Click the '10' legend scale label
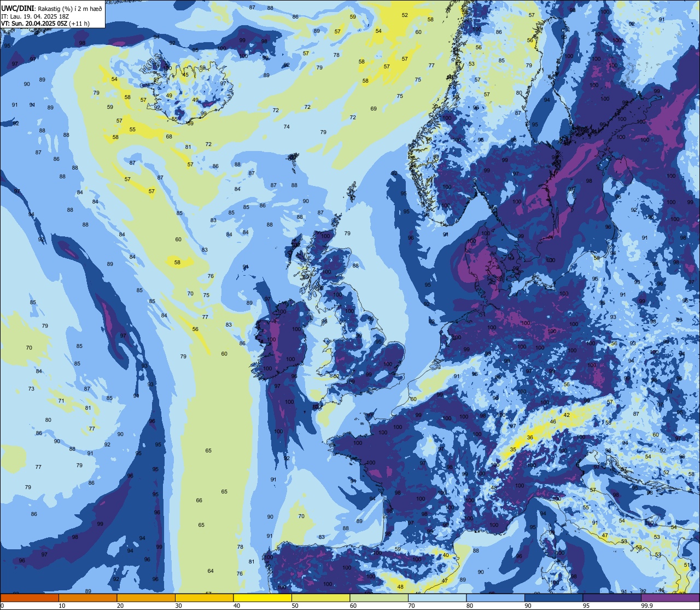Image resolution: width=700 pixels, height=610 pixels. coord(62,606)
